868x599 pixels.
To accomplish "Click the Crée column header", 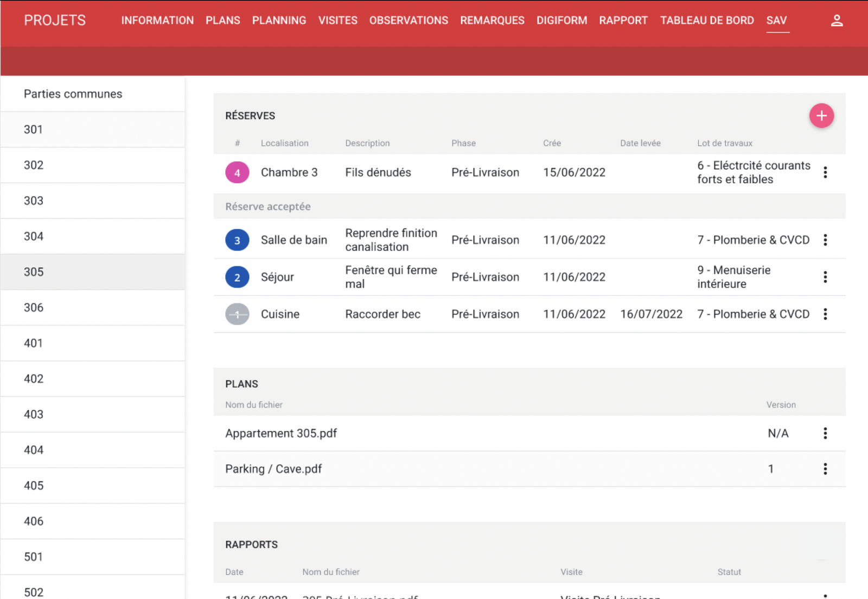I will pyautogui.click(x=552, y=143).
